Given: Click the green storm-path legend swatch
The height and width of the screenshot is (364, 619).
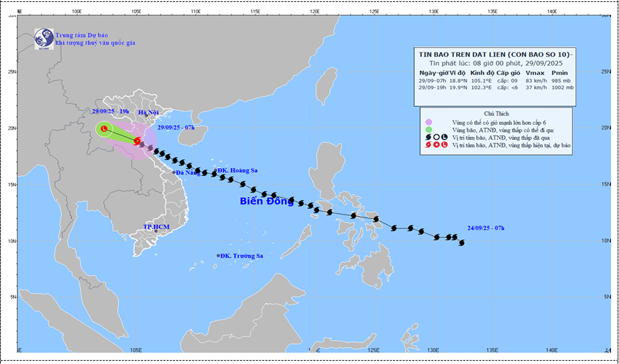Looking at the screenshot, I should [428, 130].
